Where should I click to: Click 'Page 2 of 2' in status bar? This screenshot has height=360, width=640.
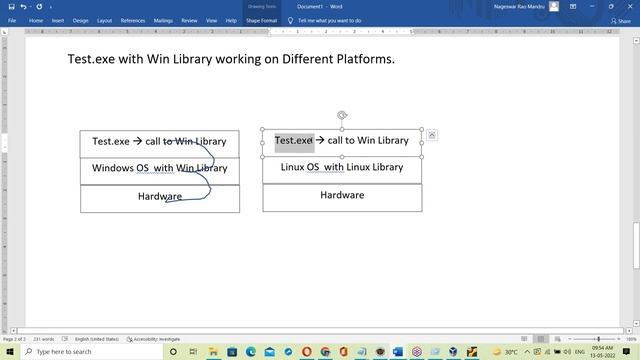coord(14,339)
